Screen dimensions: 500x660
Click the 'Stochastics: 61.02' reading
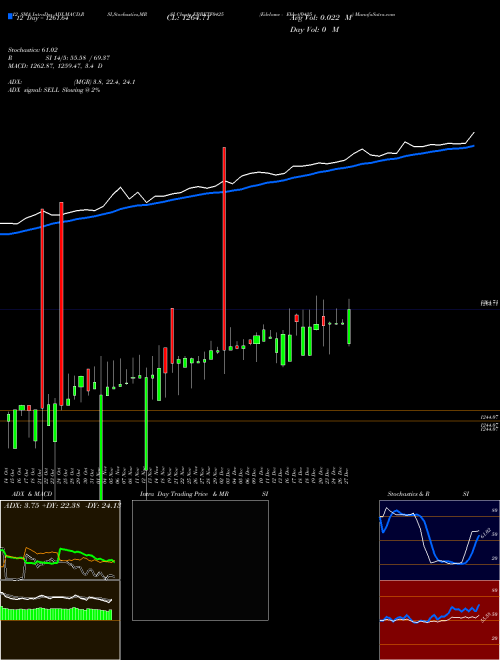pyautogui.click(x=33, y=50)
